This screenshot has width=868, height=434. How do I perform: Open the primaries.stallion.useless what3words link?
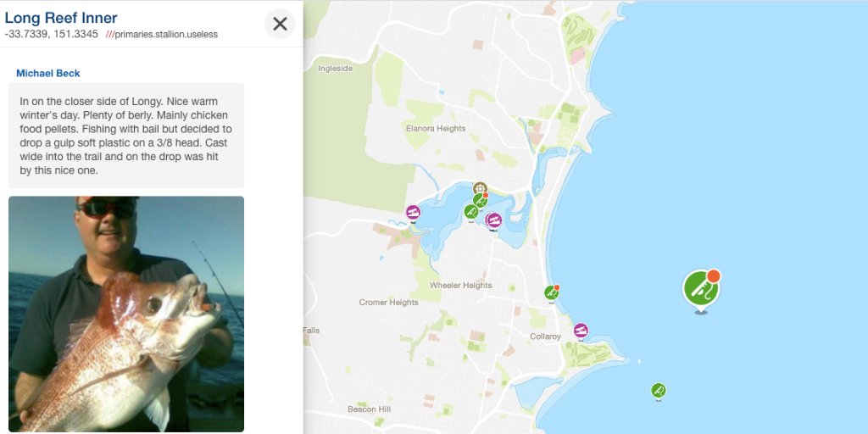(162, 34)
